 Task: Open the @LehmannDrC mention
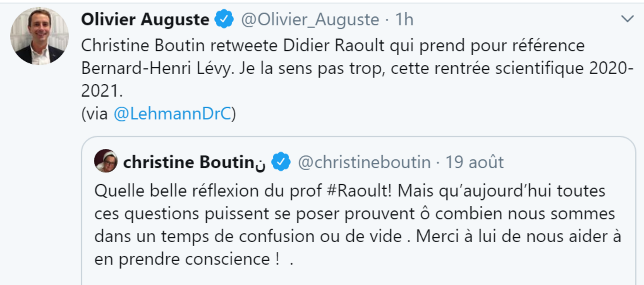tap(172, 114)
